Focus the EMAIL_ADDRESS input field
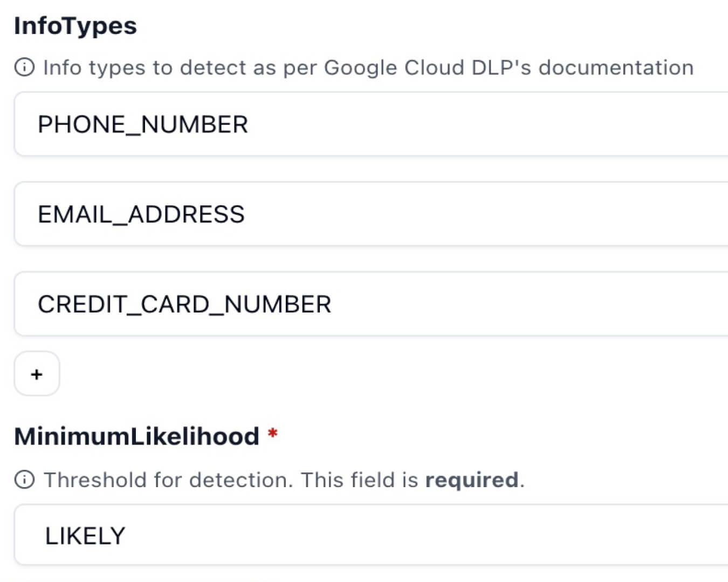Image resolution: width=728 pixels, height=582 pixels. (x=377, y=214)
